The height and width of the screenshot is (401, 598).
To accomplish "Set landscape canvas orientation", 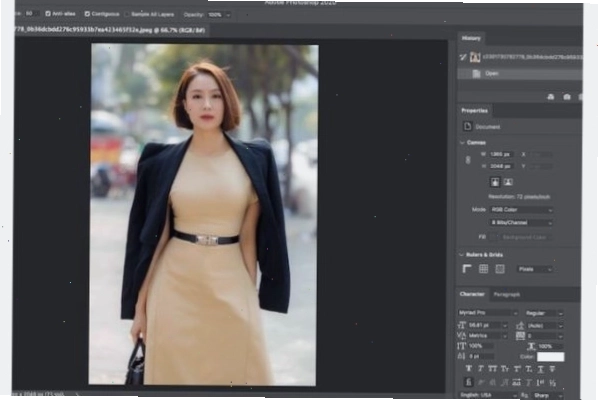I will [508, 182].
